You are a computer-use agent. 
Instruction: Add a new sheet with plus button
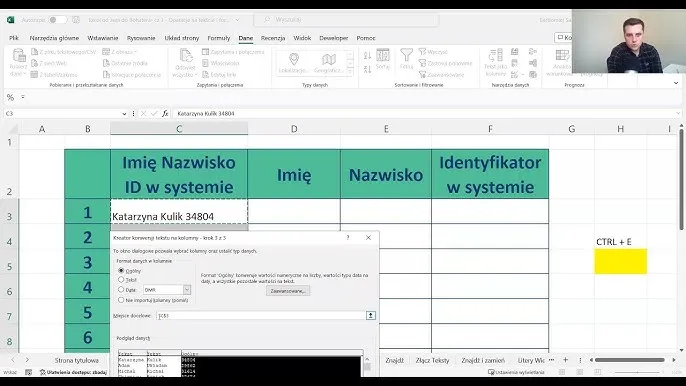[565, 360]
